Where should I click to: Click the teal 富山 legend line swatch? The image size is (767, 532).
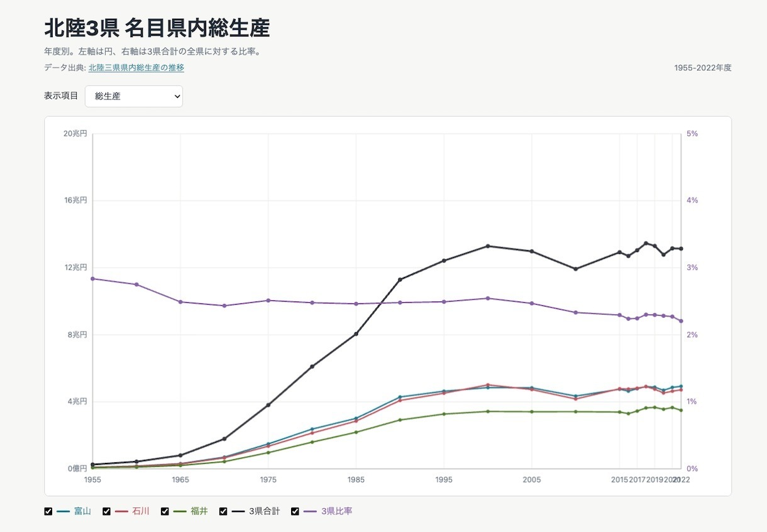[x=63, y=511]
